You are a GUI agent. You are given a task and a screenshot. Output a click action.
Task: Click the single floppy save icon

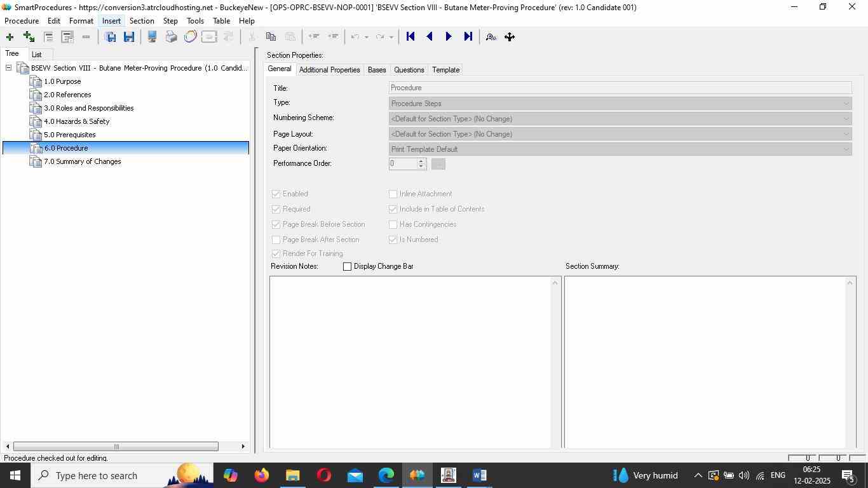(129, 37)
